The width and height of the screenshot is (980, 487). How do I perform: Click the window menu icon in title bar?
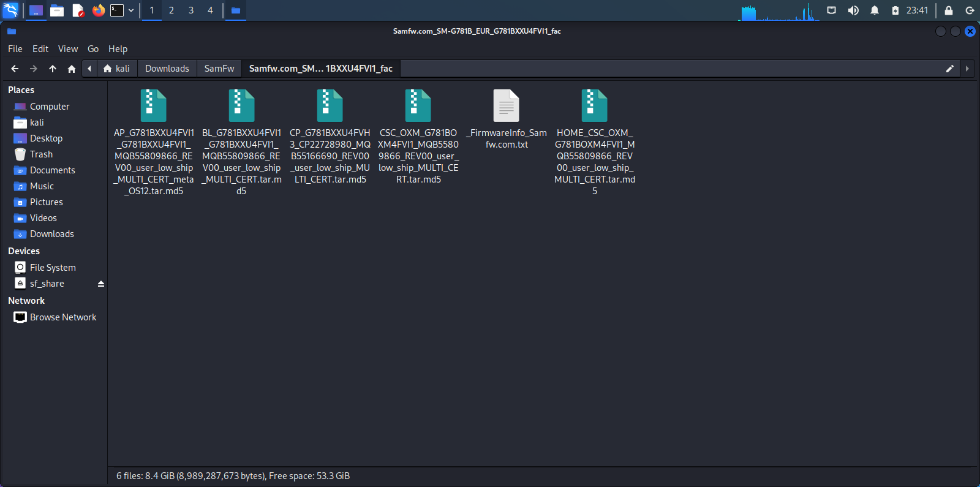coord(12,31)
